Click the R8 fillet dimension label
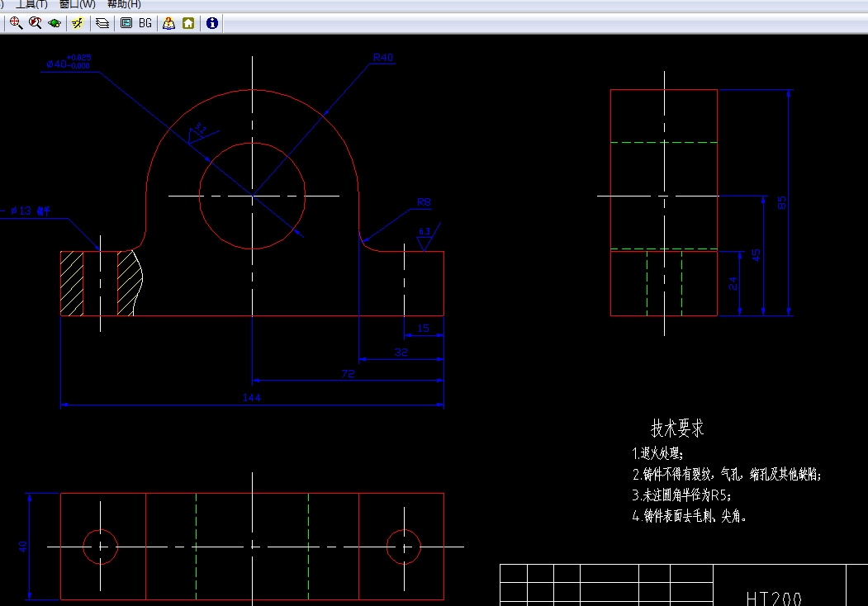The width and height of the screenshot is (868, 606). (x=424, y=202)
